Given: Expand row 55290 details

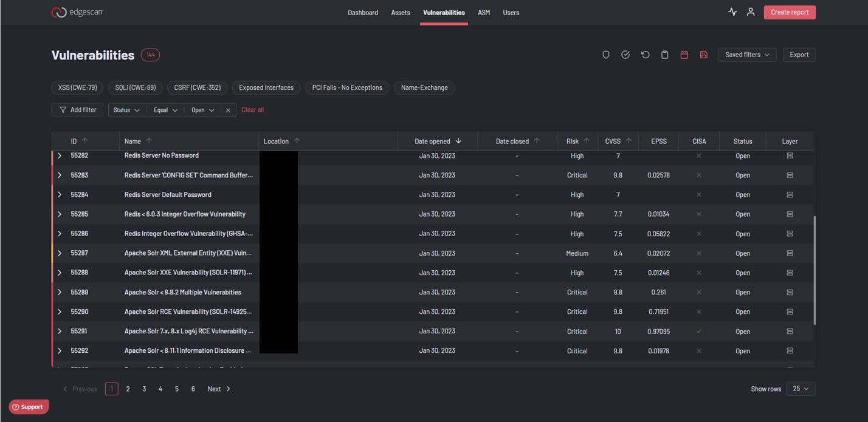Looking at the screenshot, I should pos(60,311).
